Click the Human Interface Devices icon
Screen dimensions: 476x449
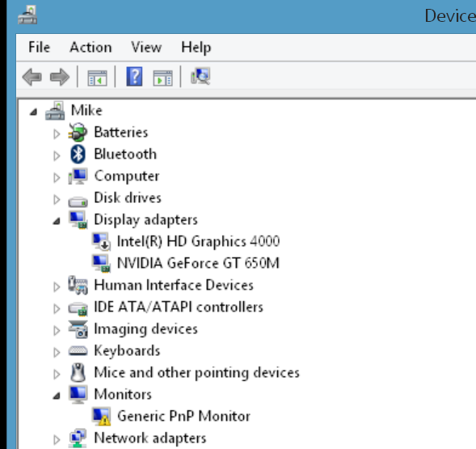click(78, 285)
